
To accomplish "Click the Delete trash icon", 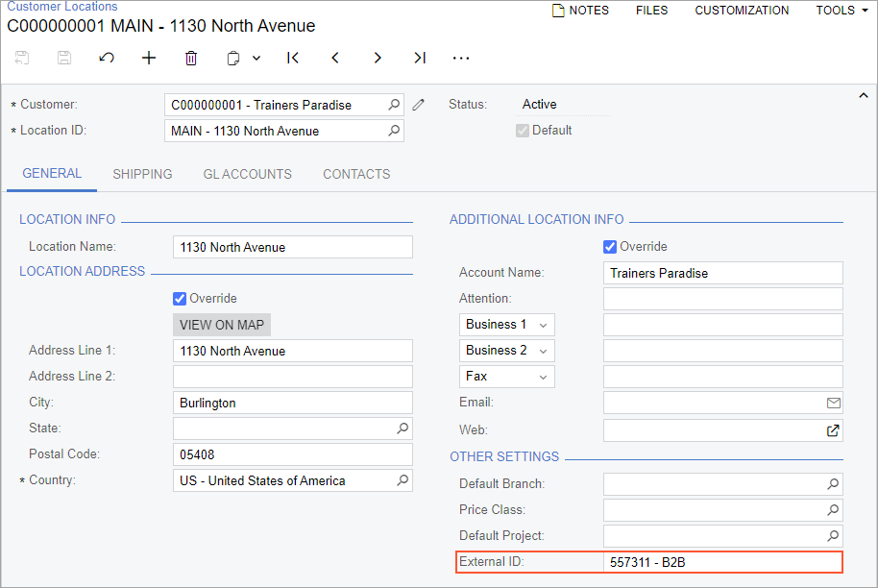I will tap(191, 59).
